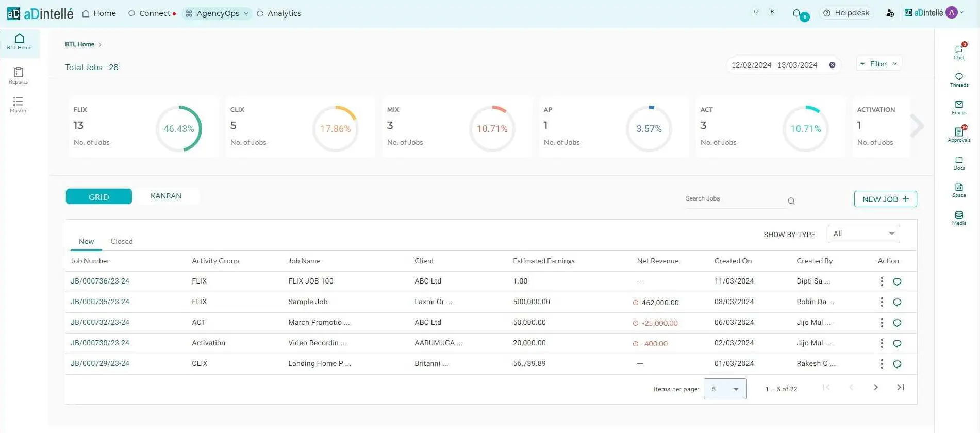Open Helpdesk
This screenshot has width=980, height=433.
[845, 13]
